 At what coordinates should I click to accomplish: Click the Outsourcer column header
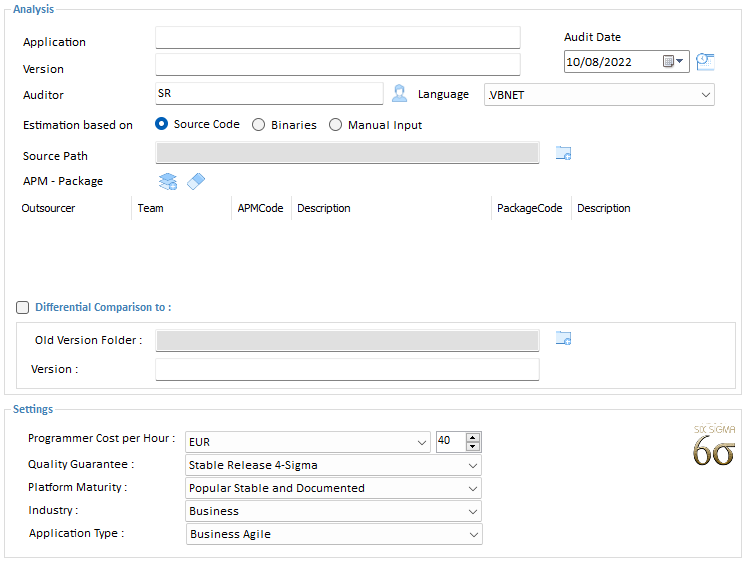[48, 208]
